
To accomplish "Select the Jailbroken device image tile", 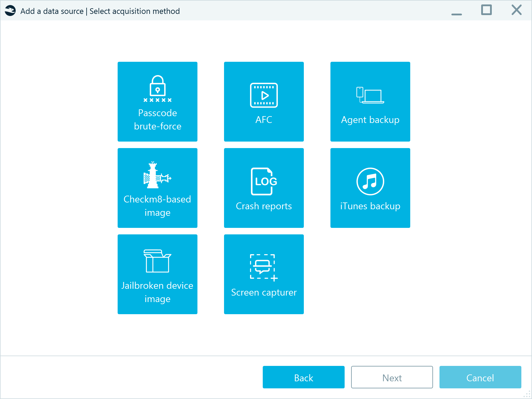I will 158,274.
